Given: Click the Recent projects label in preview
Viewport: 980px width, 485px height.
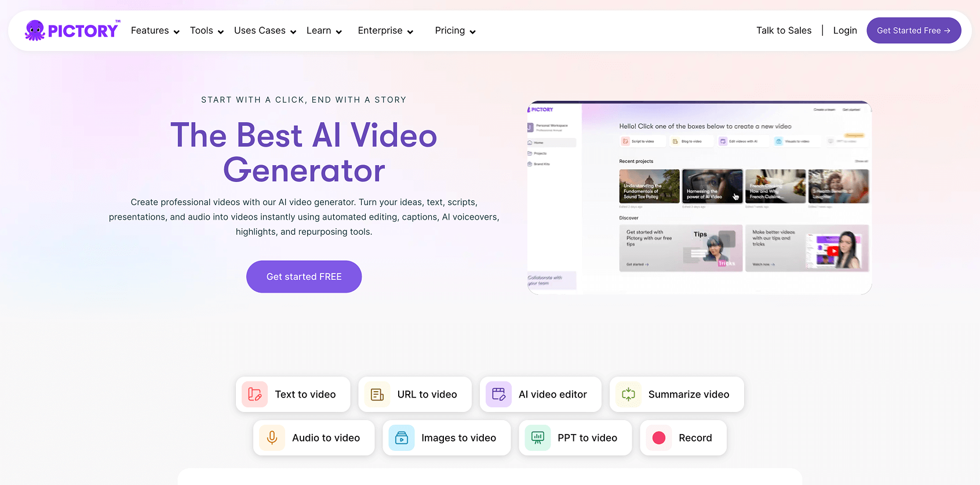Looking at the screenshot, I should click(636, 162).
